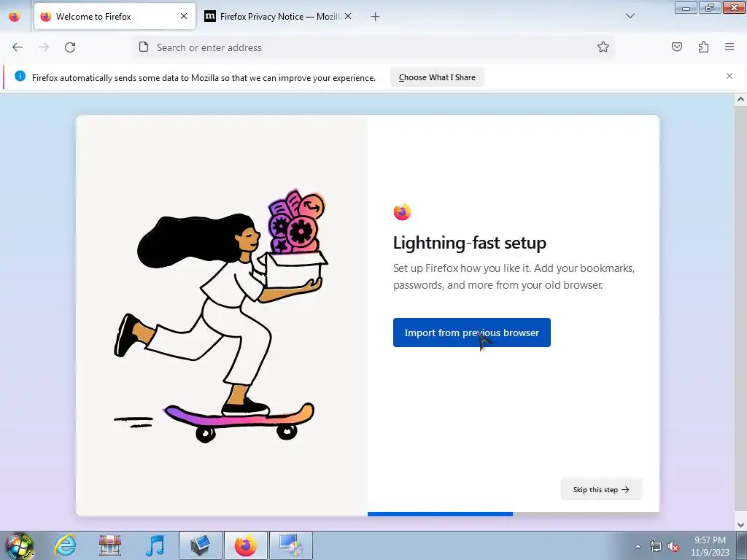The height and width of the screenshot is (560, 747).
Task: Open a new tab with the plus icon
Action: [376, 17]
